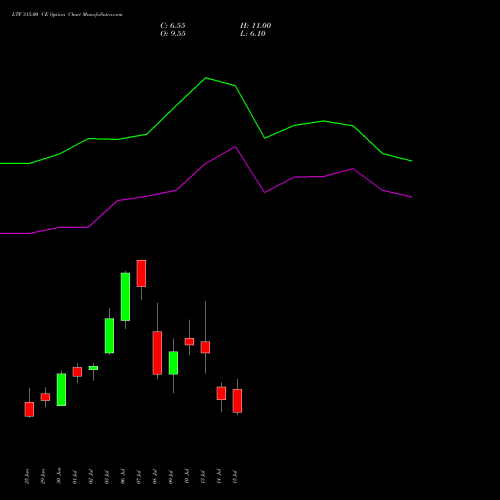Select the '10 Jul' date axis label

click(x=187, y=476)
